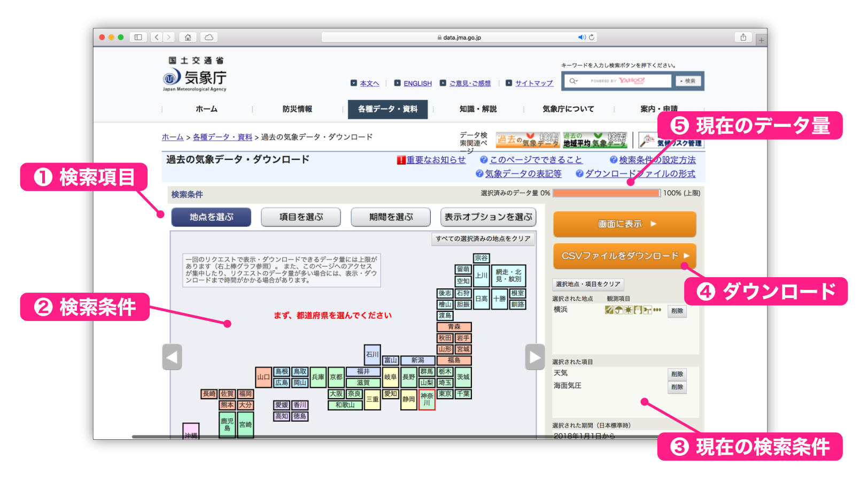Select 福島 prefecture on the map

tap(454, 361)
